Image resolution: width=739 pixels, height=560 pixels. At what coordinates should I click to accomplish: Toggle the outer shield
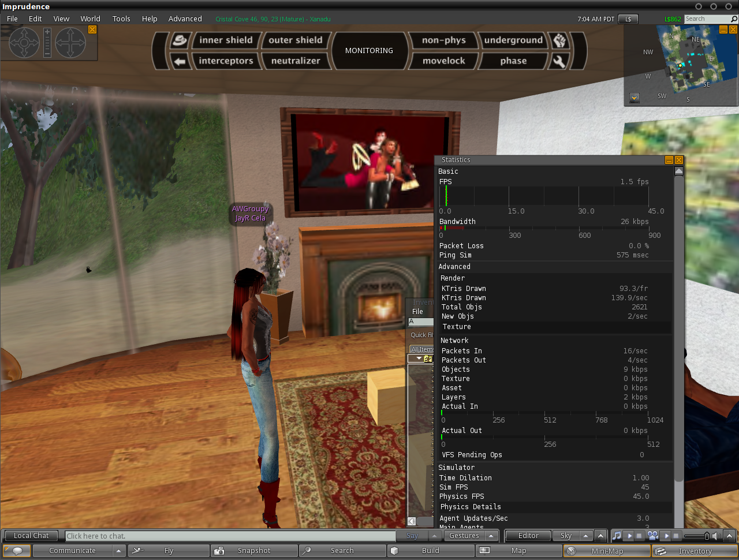[x=296, y=40]
